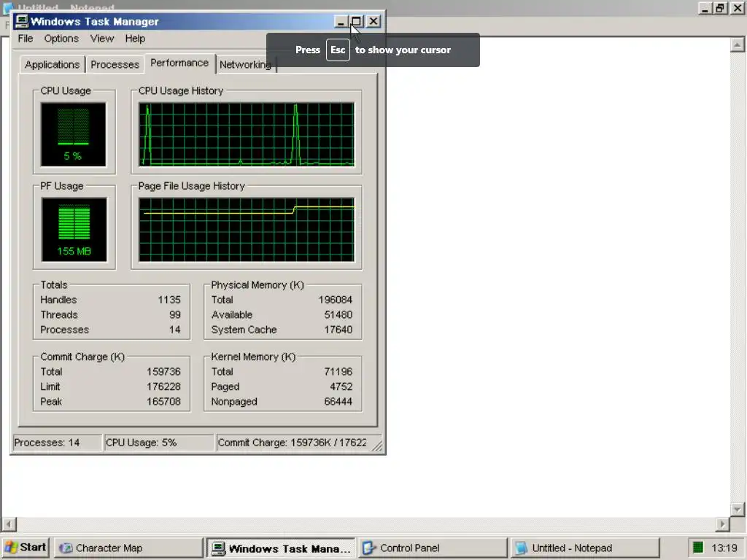Image resolution: width=747 pixels, height=560 pixels.
Task: Click the PF Usage gauge showing 155 MB
Action: pyautogui.click(x=74, y=230)
